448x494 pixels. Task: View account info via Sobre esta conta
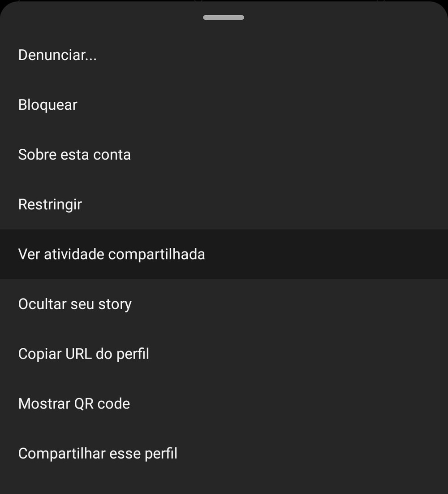tap(74, 155)
